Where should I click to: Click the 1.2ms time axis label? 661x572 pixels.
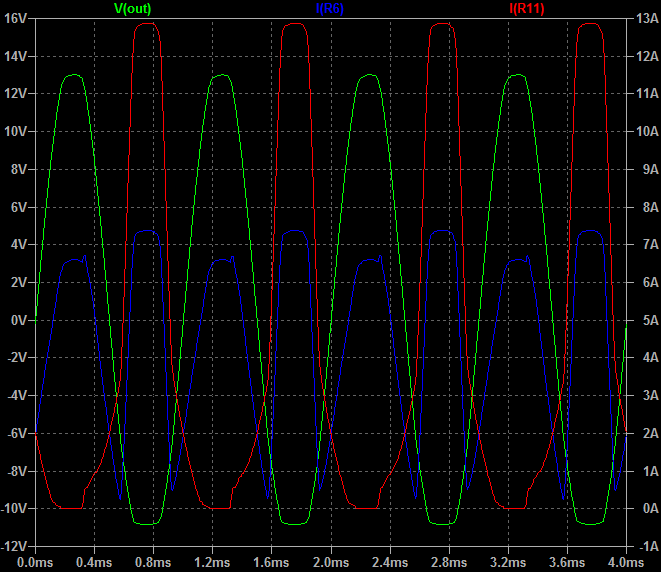[x=212, y=562]
